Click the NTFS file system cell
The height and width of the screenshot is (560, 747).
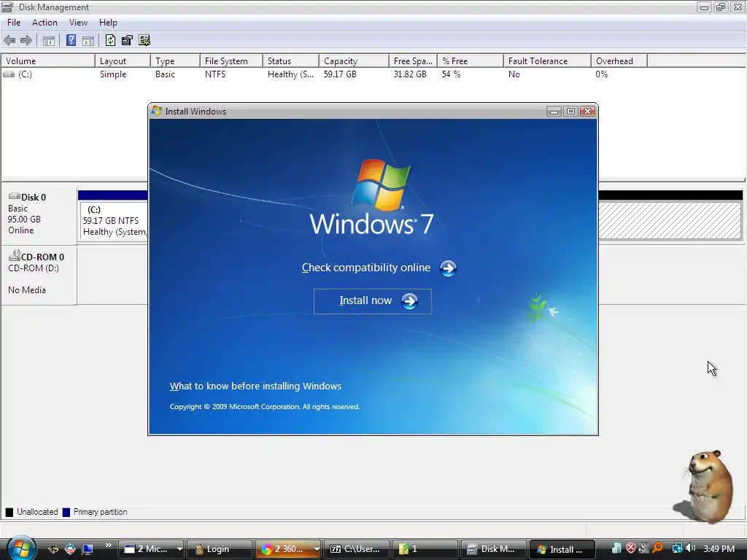215,74
